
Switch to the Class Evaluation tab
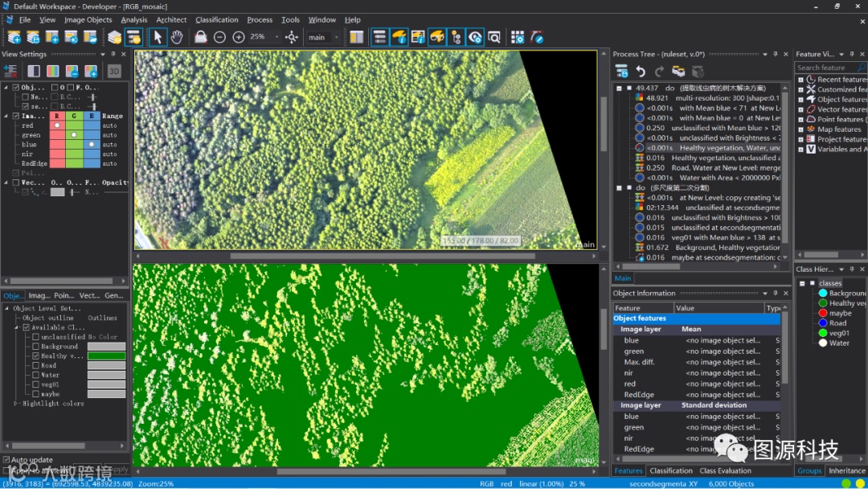[725, 471]
